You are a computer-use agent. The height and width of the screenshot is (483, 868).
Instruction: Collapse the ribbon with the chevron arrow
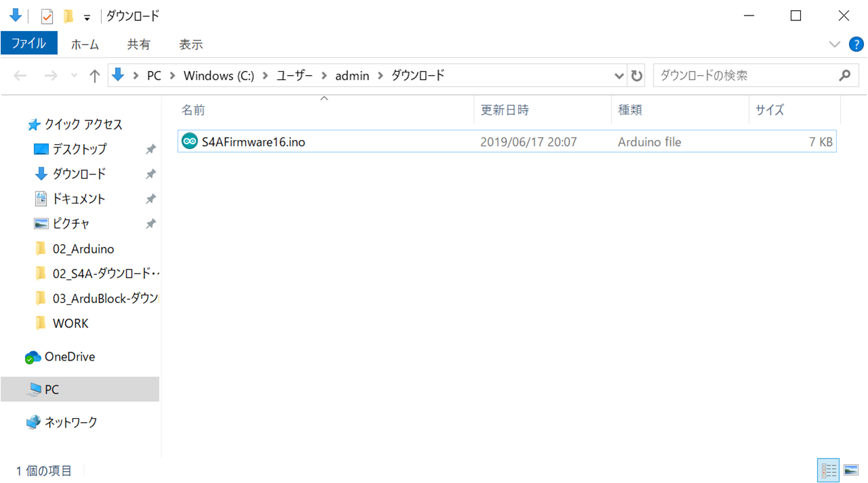pyautogui.click(x=834, y=44)
